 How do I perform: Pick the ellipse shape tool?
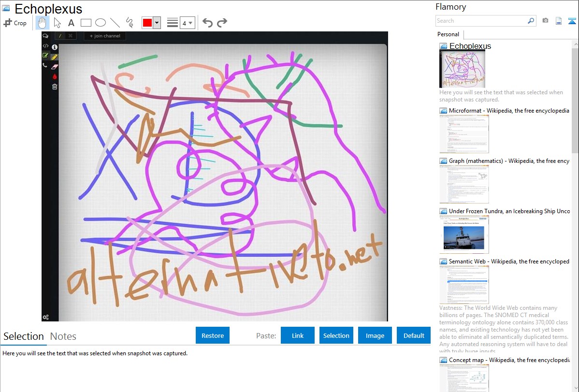tap(101, 23)
